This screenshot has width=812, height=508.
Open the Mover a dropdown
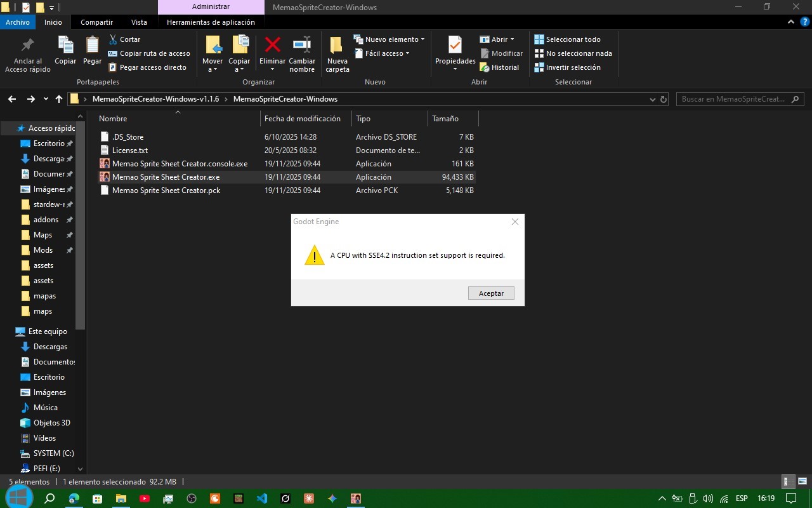(213, 55)
